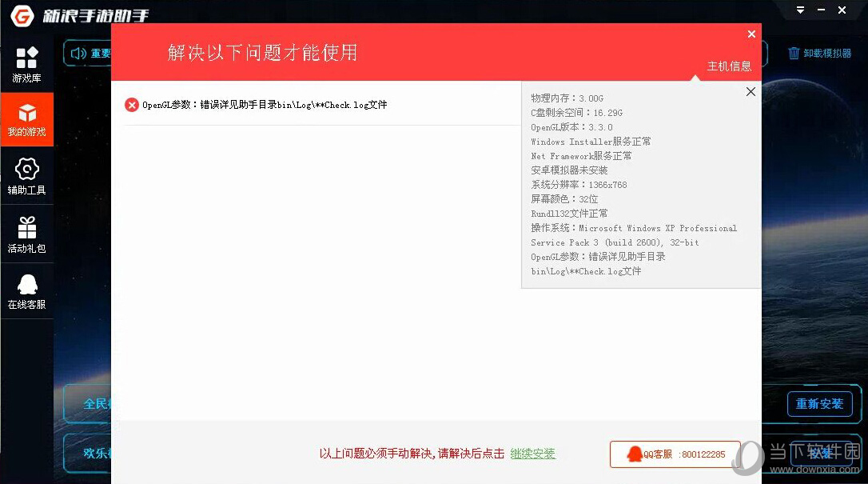Image resolution: width=868 pixels, height=484 pixels.
Task: Click the 继续安装 green link
Action: pyautogui.click(x=532, y=453)
